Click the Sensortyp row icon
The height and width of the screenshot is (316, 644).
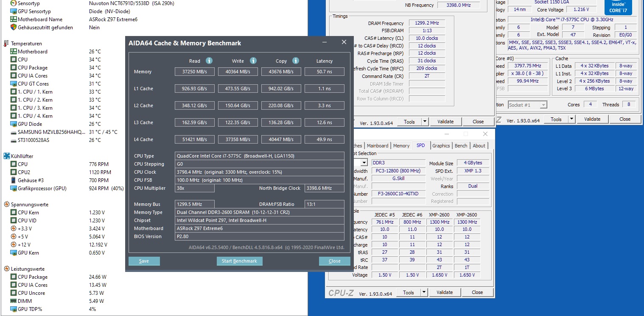(14, 3)
